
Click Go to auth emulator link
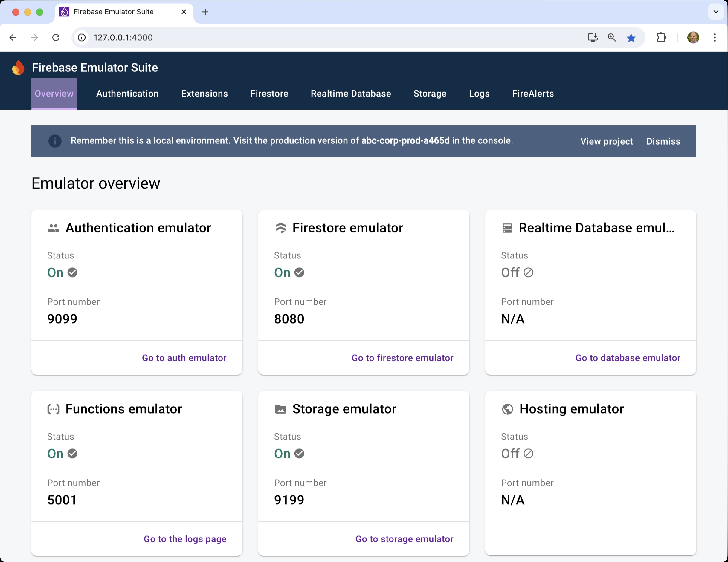click(x=184, y=358)
